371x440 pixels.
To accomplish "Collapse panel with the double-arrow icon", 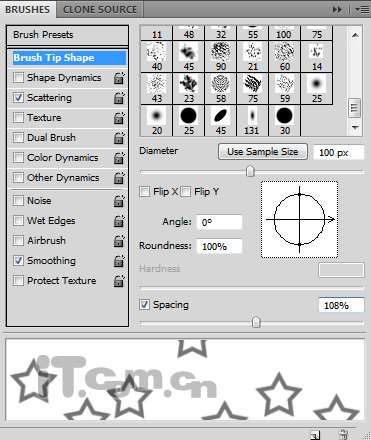I will (x=337, y=10).
